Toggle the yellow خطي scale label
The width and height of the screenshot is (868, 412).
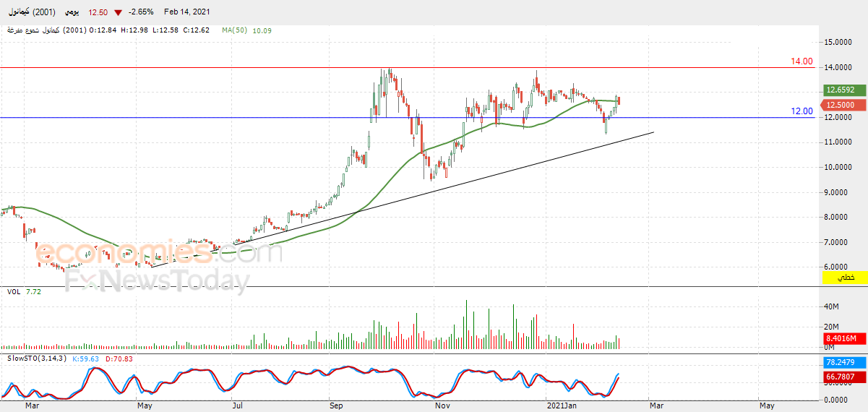point(845,278)
